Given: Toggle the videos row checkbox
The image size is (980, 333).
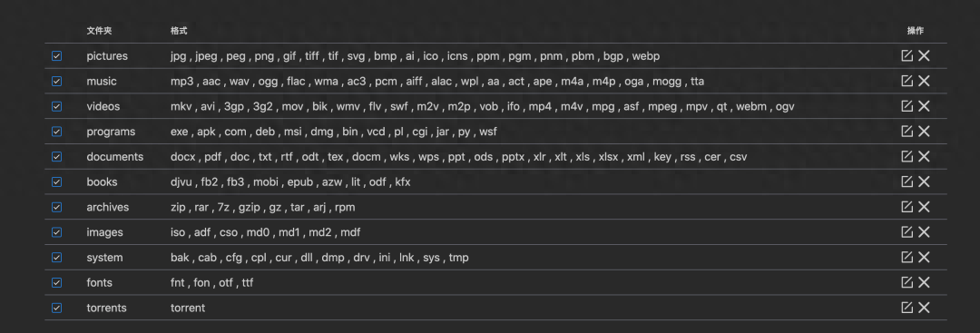Looking at the screenshot, I should pyautogui.click(x=57, y=106).
